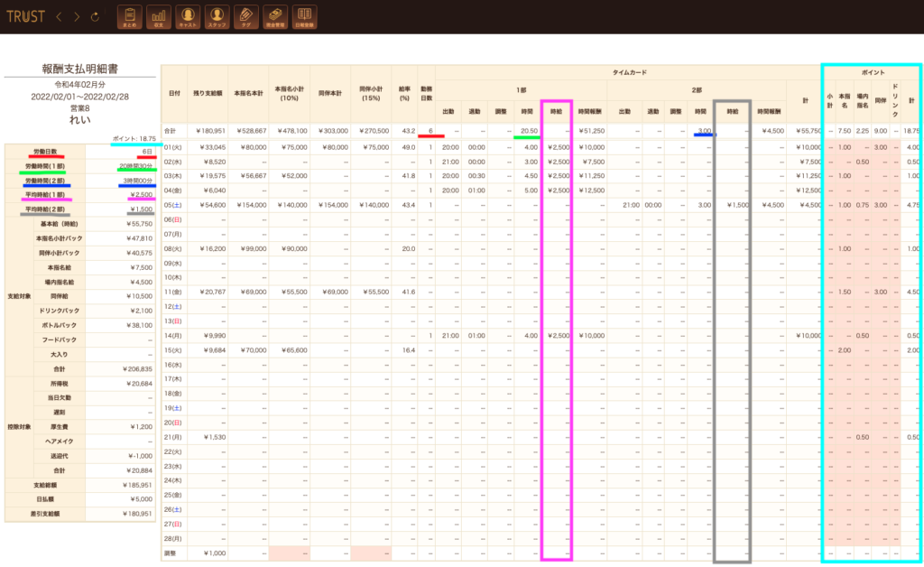Click the pink 調整 cell under 同伴小計
The height and width of the screenshot is (567, 924).
click(371, 553)
